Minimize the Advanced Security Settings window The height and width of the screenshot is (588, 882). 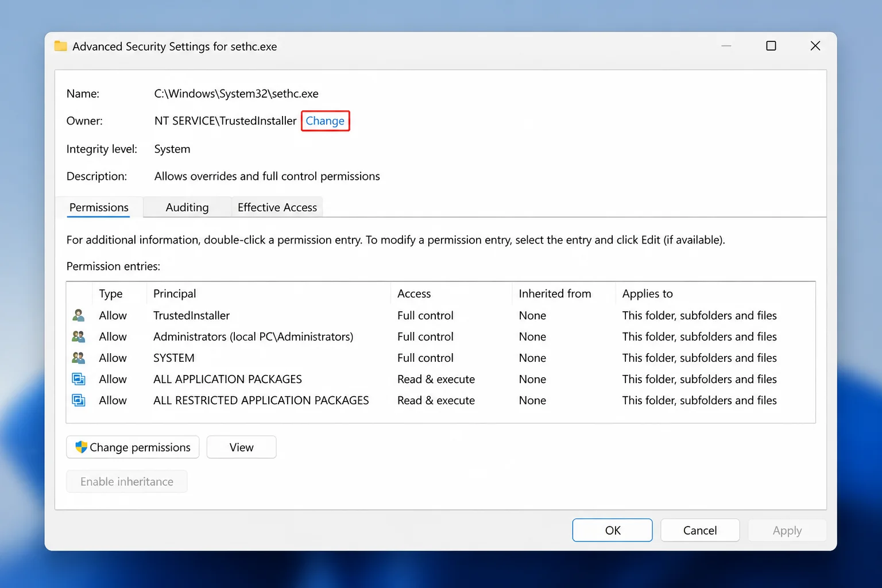(726, 46)
